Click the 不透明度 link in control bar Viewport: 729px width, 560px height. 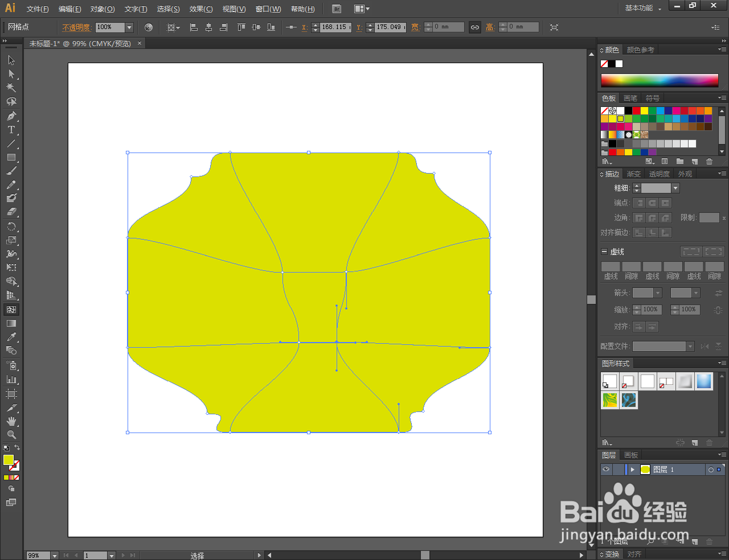pyautogui.click(x=76, y=27)
